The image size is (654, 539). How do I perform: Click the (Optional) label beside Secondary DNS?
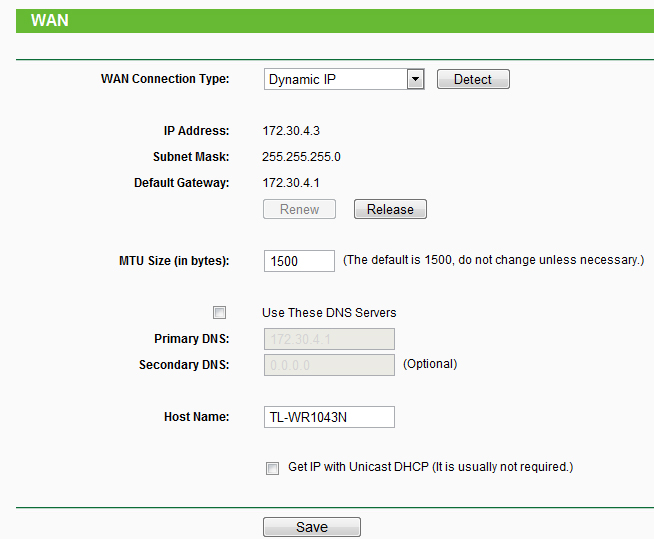click(x=430, y=364)
